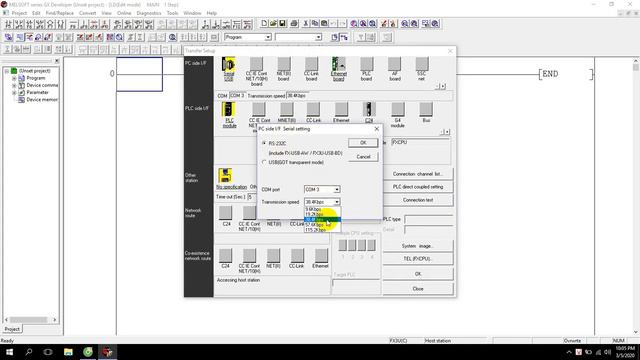Click the System image button
The height and width of the screenshot is (360, 640).
pyautogui.click(x=418, y=246)
